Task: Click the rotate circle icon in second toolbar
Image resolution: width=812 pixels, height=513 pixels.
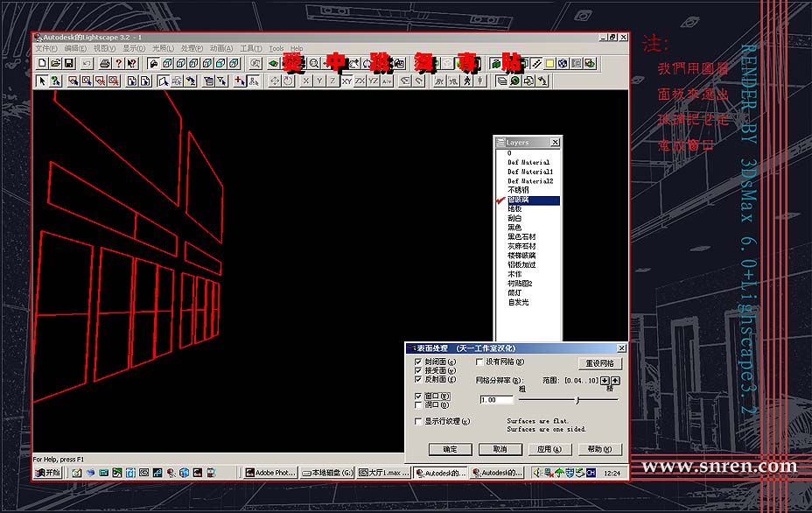Action: (x=288, y=81)
